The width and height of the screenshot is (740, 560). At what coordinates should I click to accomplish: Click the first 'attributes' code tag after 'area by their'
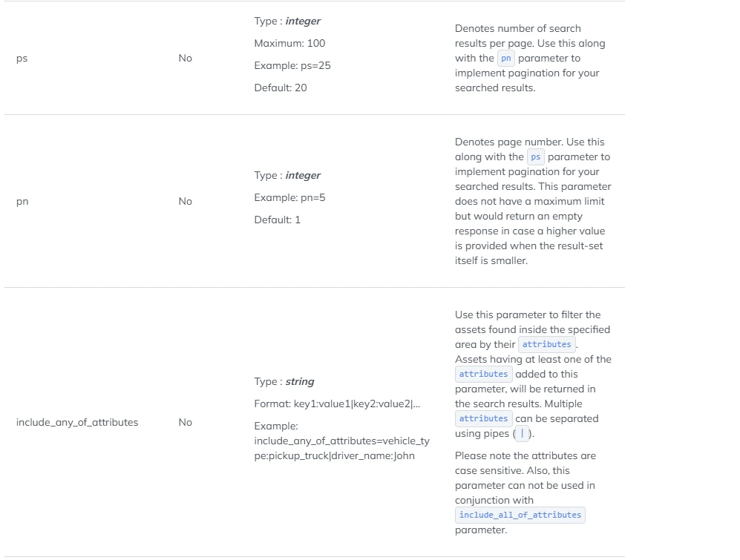tap(546, 344)
